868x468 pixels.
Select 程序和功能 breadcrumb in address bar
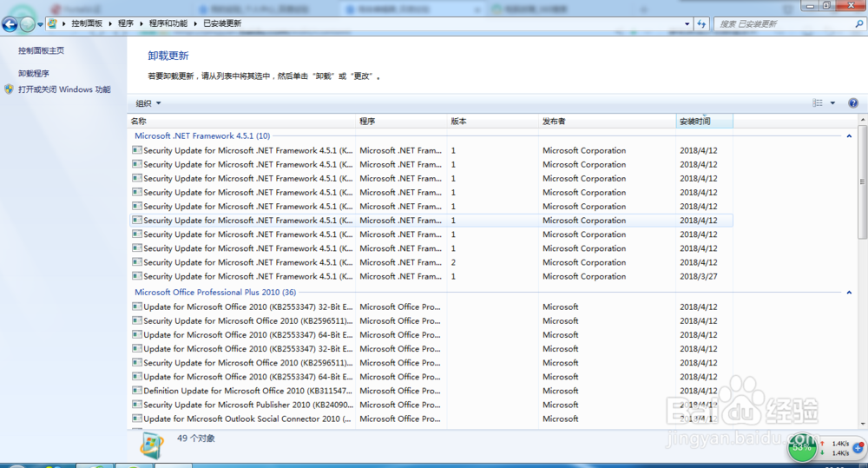coord(168,23)
